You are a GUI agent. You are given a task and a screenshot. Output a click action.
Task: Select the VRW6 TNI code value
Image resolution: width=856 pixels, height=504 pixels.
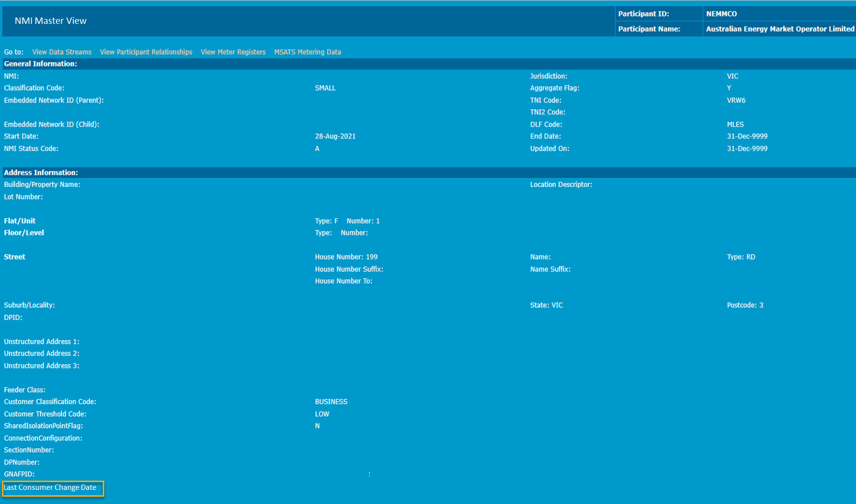coord(736,100)
